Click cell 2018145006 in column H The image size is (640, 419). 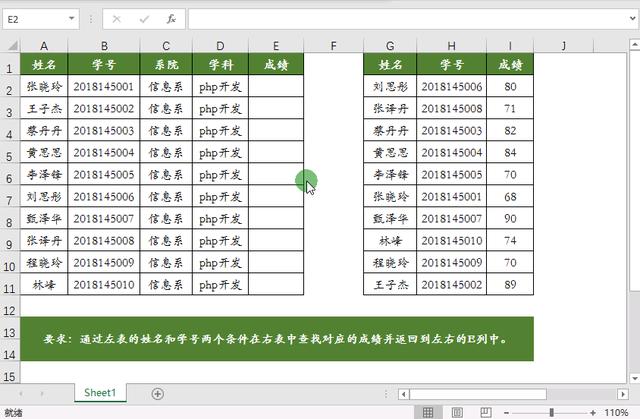pyautogui.click(x=451, y=86)
